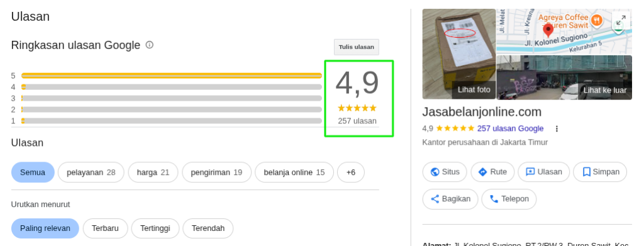644x246 pixels.
Task: Filter reviews by pelayanan topic
Action: click(91, 172)
